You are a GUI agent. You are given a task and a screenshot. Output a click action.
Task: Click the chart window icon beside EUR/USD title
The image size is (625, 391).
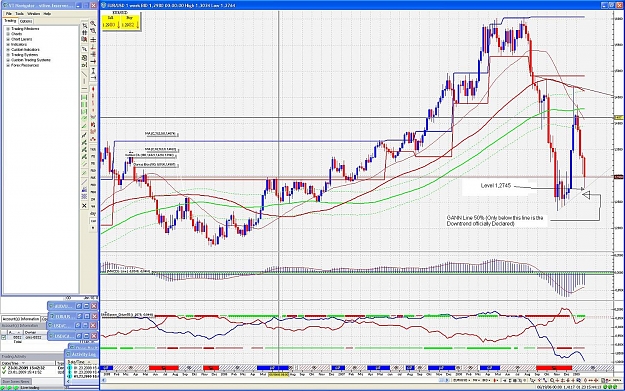pos(103,5)
